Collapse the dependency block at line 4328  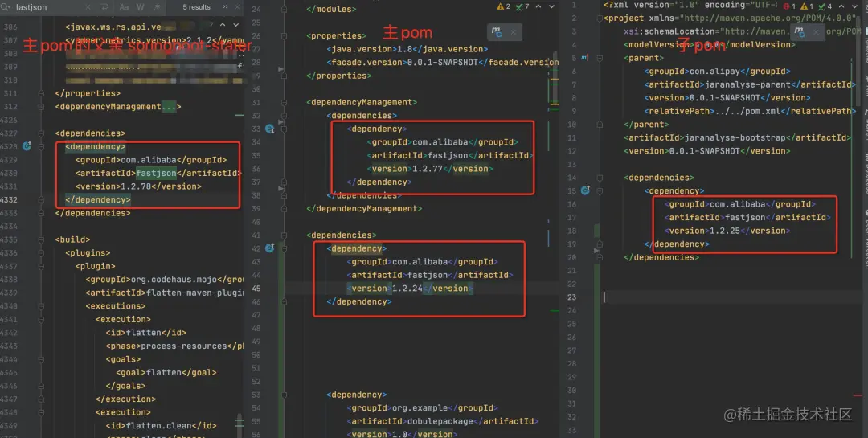41,147
